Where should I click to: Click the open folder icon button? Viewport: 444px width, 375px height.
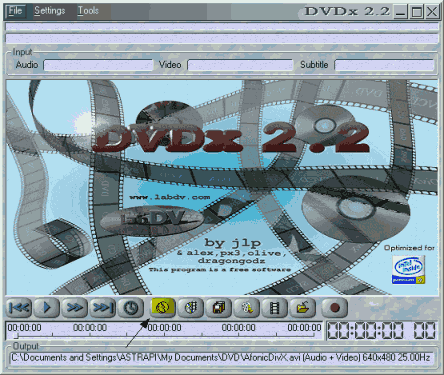(x=302, y=307)
